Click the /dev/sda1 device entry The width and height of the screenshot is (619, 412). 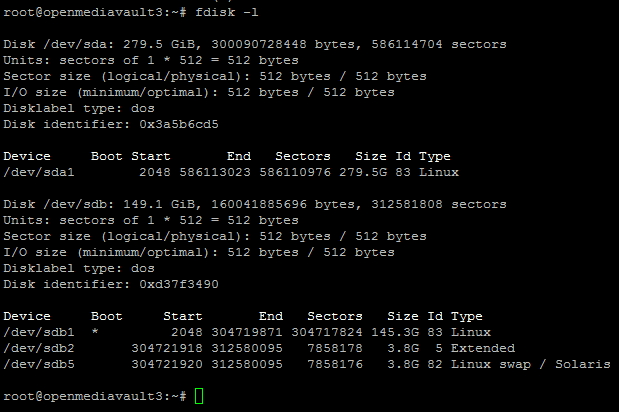click(39, 172)
